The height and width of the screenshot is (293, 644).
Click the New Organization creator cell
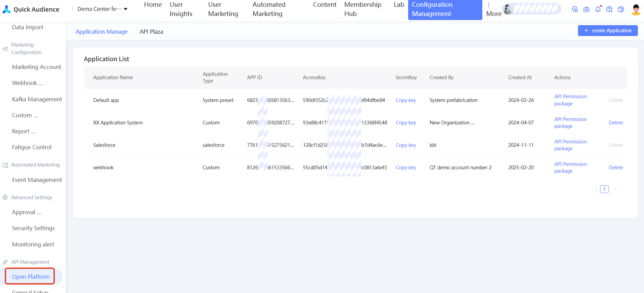[x=452, y=123]
